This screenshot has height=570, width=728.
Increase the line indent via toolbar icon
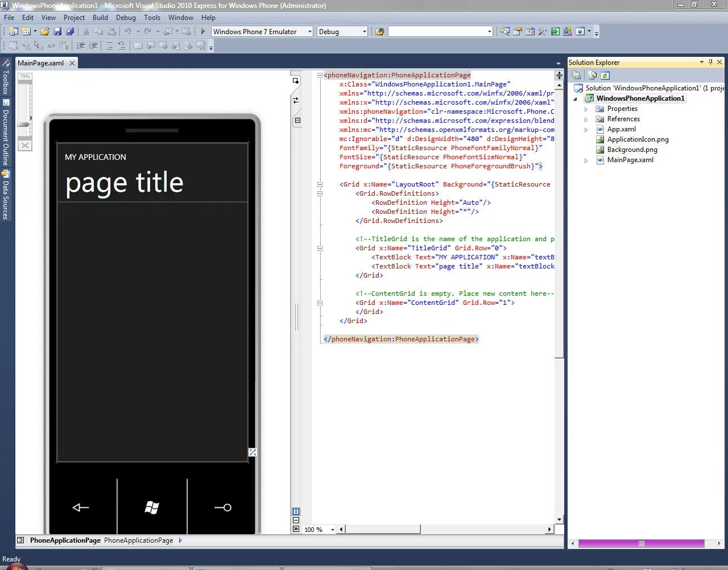click(93, 46)
